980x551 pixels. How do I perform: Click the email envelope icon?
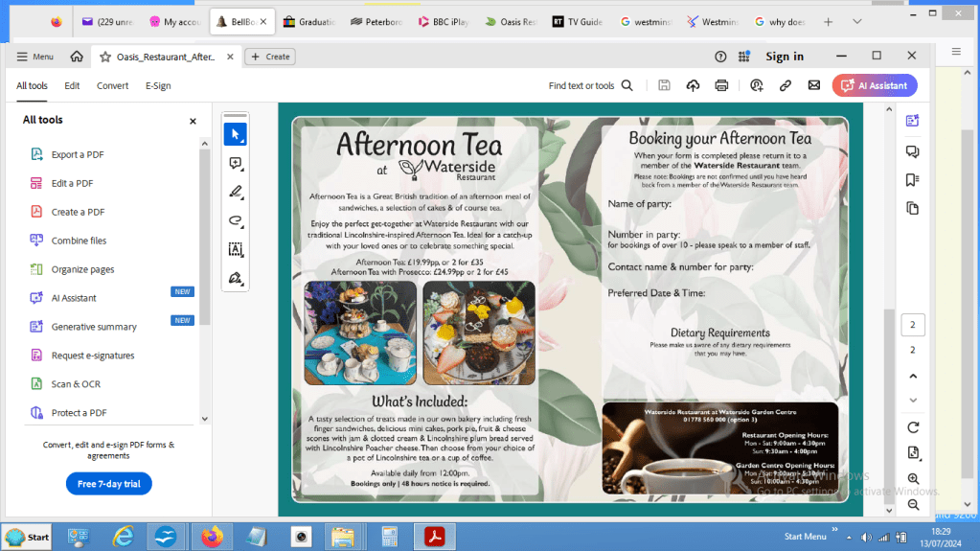coord(813,85)
